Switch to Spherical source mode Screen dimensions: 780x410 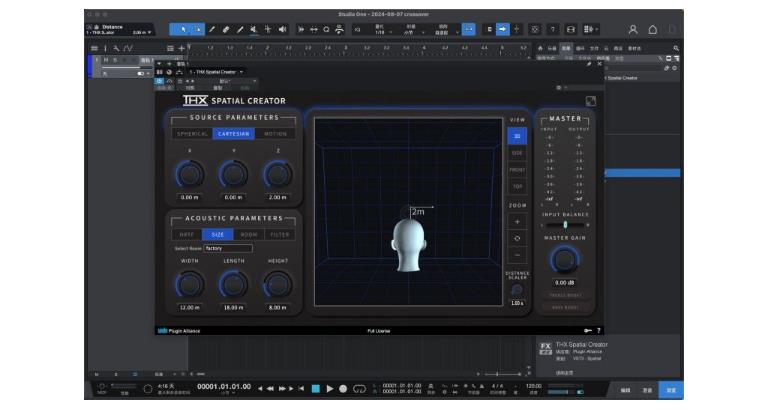pos(192,134)
